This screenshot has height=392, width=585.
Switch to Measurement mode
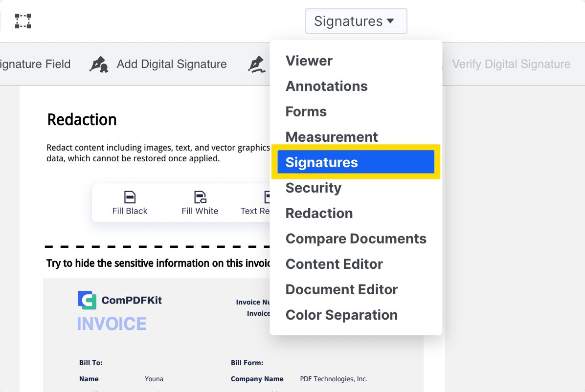point(332,137)
